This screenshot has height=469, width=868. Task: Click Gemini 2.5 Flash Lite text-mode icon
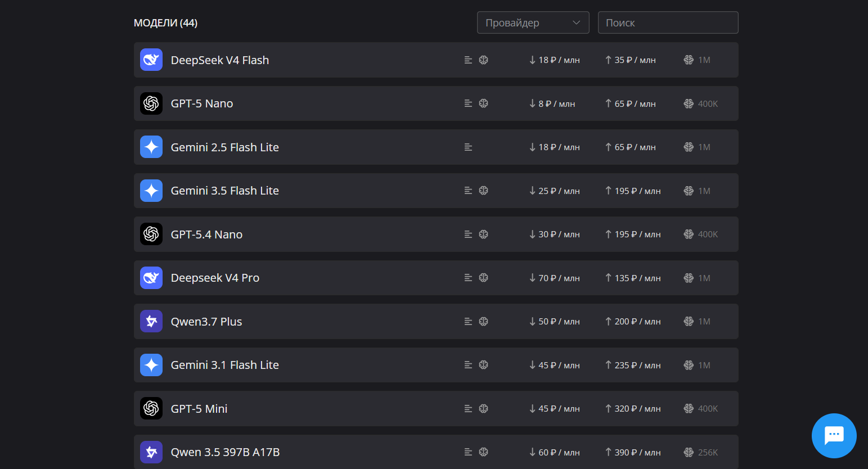[468, 147]
